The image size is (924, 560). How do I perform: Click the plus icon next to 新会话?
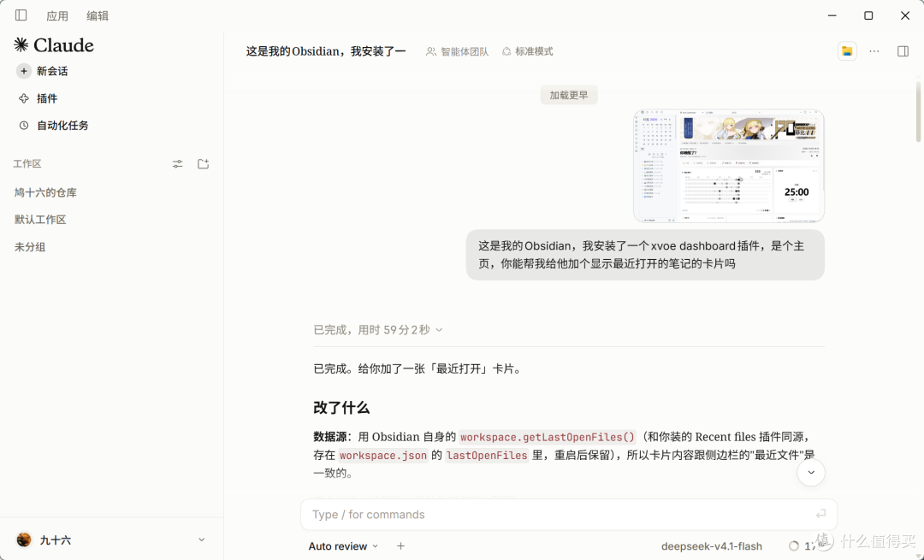[x=24, y=71]
